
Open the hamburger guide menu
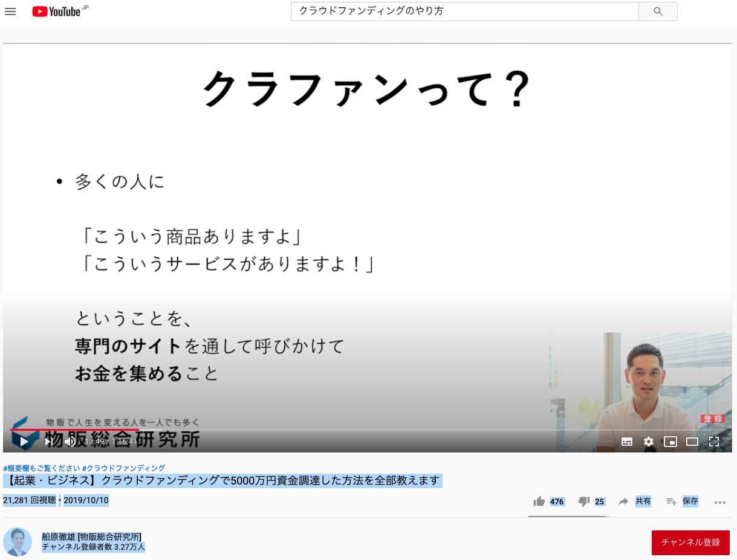[10, 11]
